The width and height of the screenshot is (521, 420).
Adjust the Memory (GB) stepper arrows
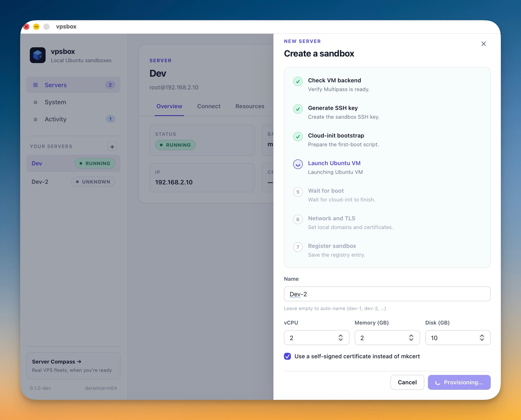coord(411,338)
